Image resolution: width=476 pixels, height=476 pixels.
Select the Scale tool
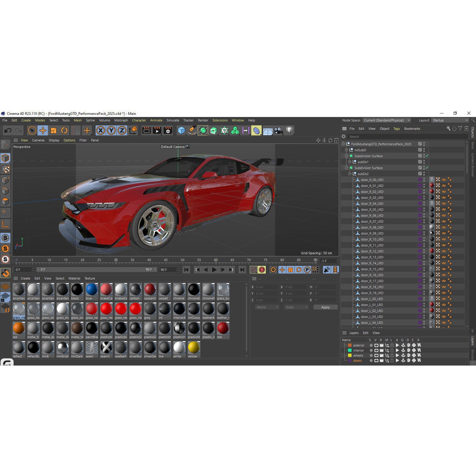pyautogui.click(x=54, y=130)
